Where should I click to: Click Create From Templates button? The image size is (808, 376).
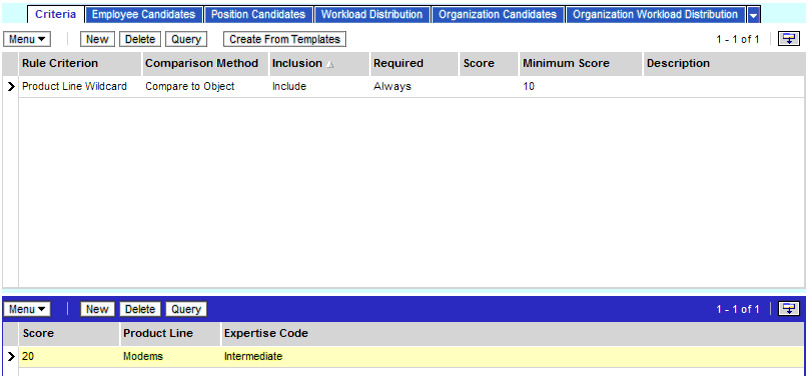[x=284, y=39]
